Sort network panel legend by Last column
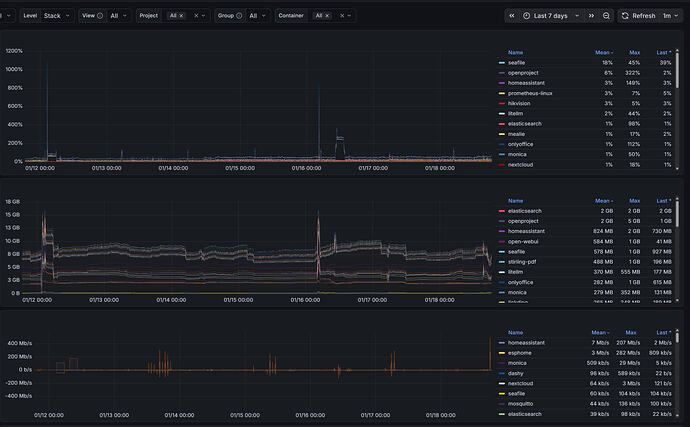The image size is (690, 427). coord(664,332)
